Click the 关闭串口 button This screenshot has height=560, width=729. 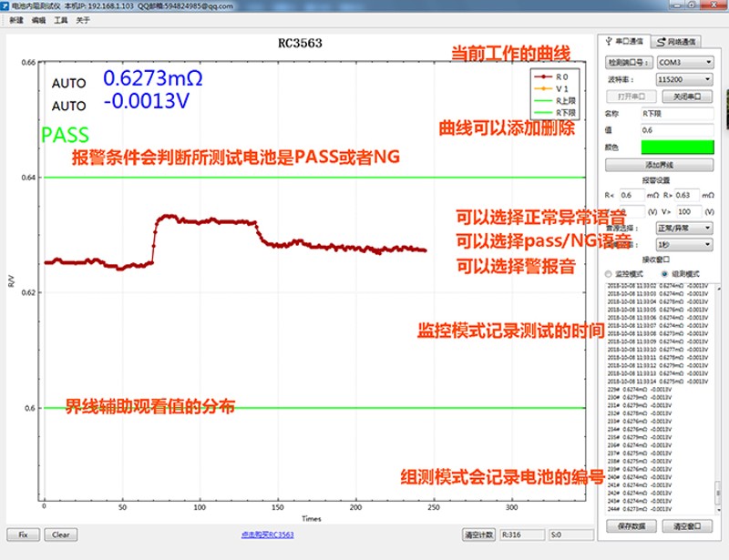tap(687, 97)
